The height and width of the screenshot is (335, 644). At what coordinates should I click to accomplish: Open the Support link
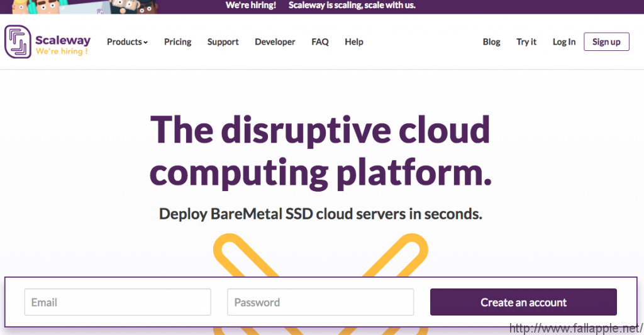tap(223, 42)
